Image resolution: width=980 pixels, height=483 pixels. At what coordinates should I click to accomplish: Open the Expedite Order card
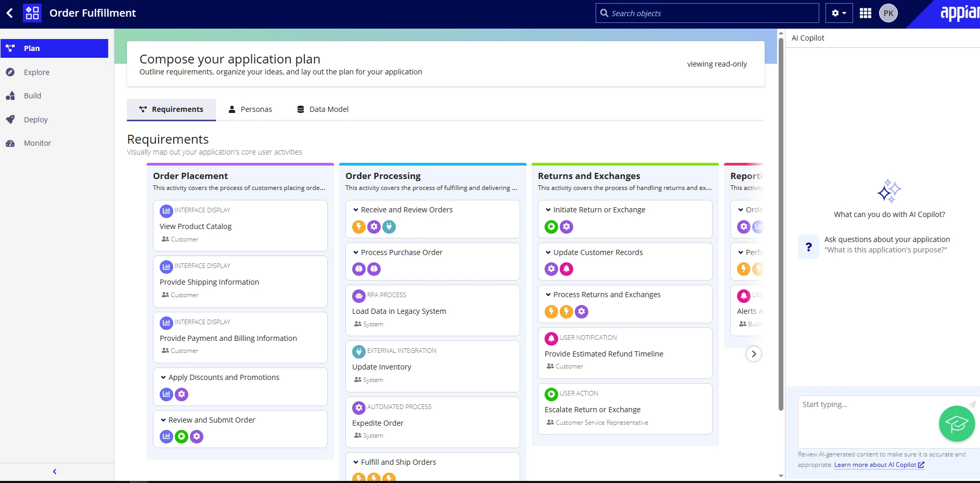coord(433,423)
